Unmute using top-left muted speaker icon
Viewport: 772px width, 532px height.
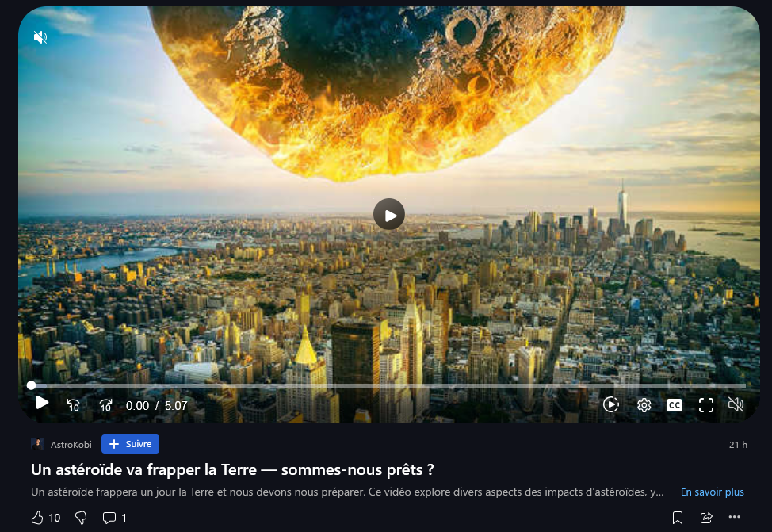(40, 37)
